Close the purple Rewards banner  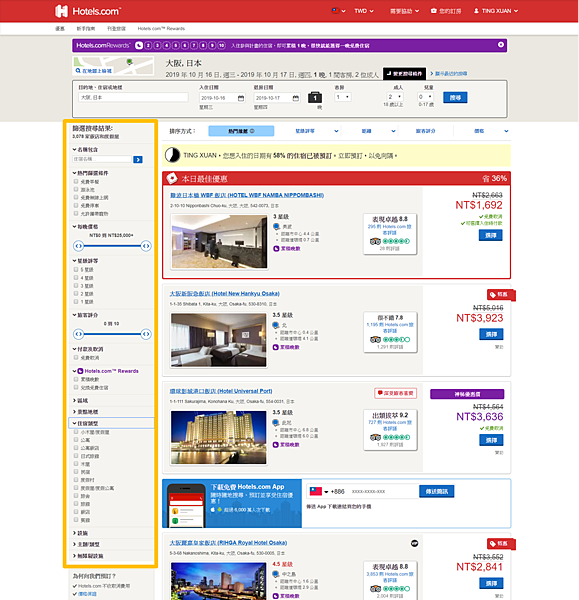pyautogui.click(x=501, y=45)
